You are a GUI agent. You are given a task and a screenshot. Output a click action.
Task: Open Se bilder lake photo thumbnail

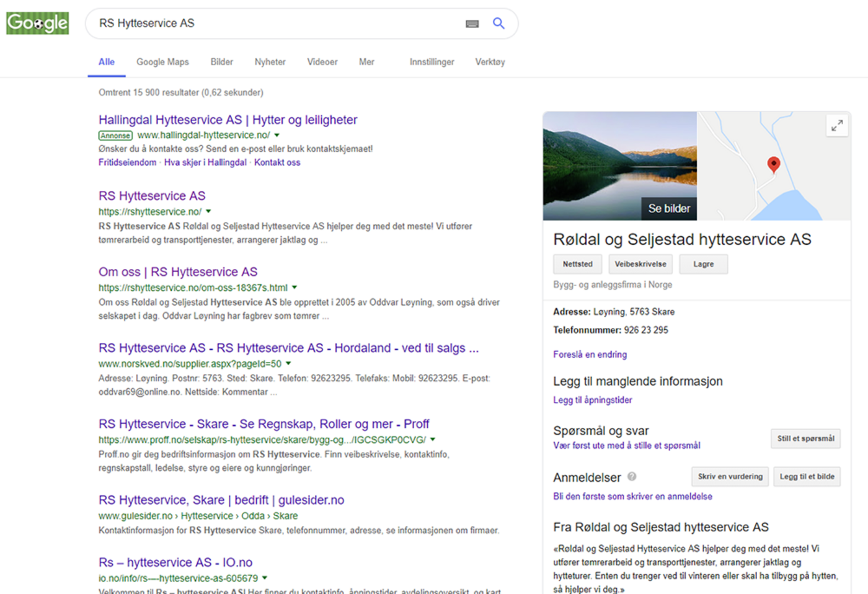click(620, 166)
